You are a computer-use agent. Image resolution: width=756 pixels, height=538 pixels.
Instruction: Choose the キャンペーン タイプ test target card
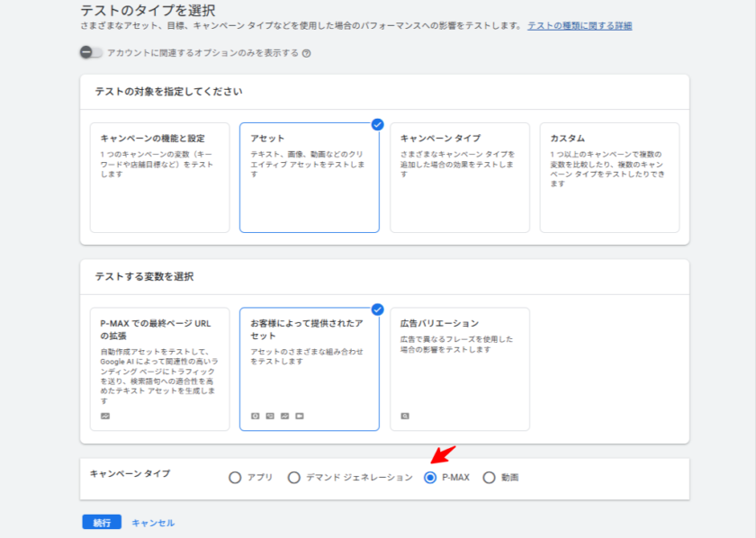tap(459, 177)
